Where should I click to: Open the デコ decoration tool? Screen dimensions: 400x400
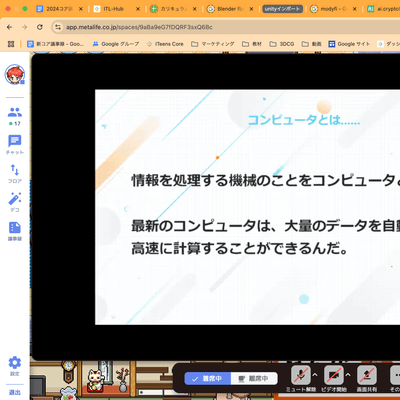click(15, 202)
